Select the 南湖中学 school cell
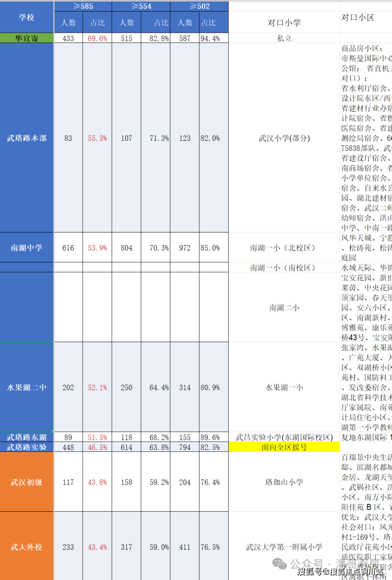This screenshot has height=580, width=392. [x=26, y=247]
